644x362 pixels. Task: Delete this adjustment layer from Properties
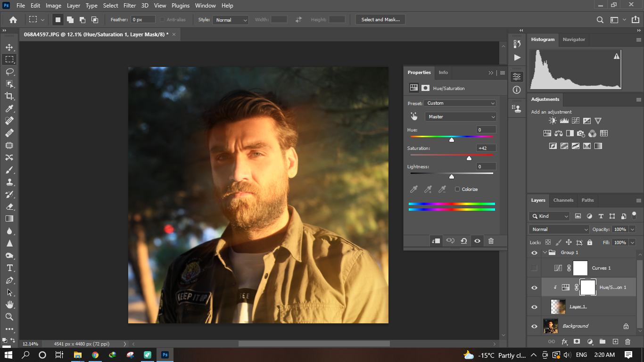(491, 241)
